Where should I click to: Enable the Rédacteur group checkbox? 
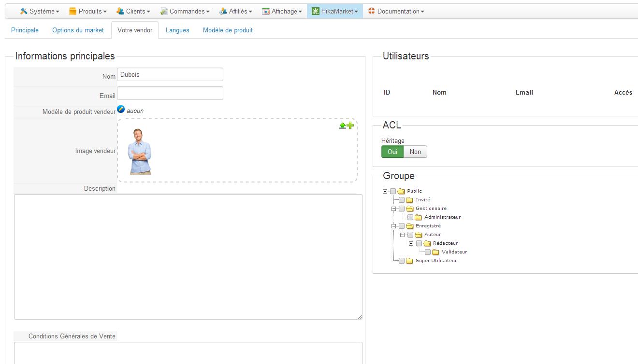pos(419,243)
